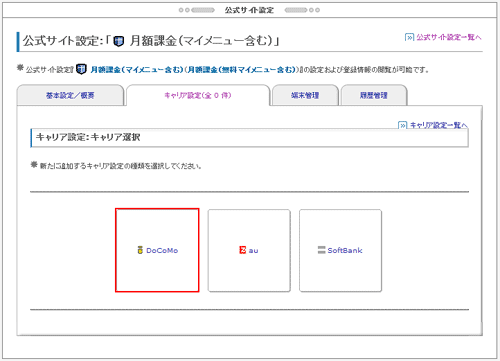The height and width of the screenshot is (361, 500).
Task: Click the shield icon in page title
Action: (x=119, y=41)
